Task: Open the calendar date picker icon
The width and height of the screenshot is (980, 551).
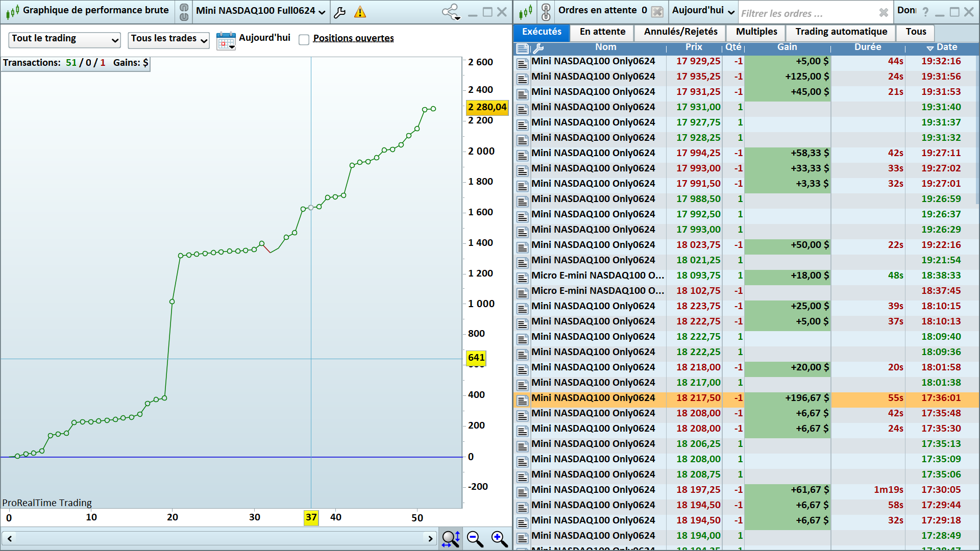Action: [226, 40]
